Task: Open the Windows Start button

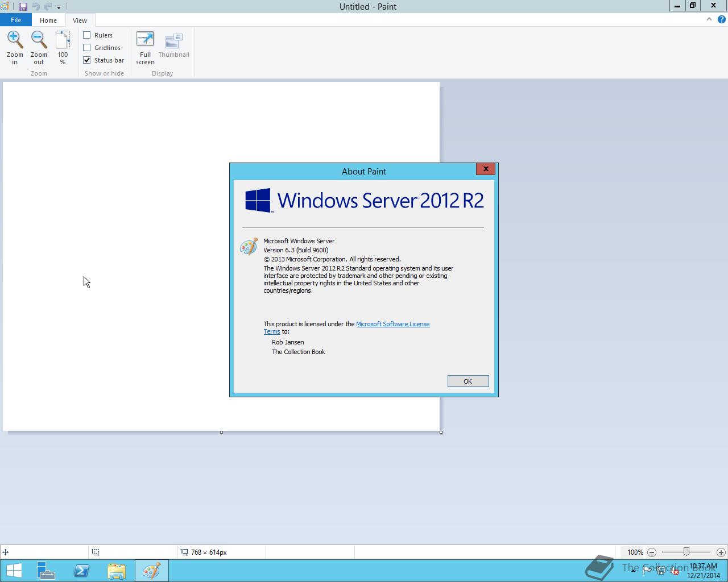Action: [14, 571]
